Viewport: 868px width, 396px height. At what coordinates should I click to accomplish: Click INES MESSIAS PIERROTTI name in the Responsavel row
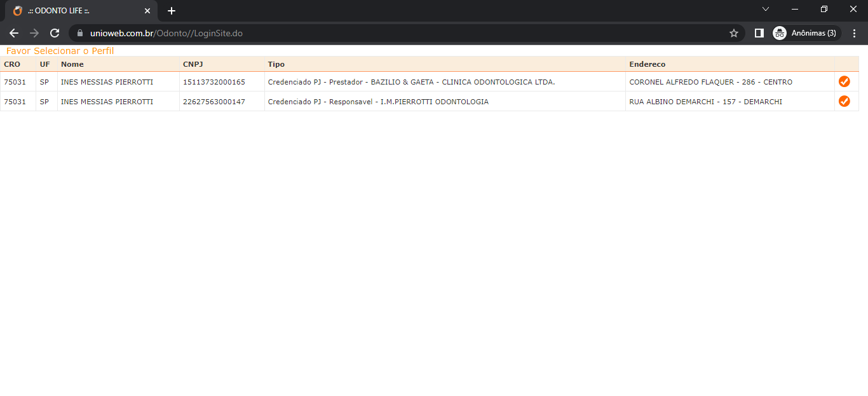point(107,102)
